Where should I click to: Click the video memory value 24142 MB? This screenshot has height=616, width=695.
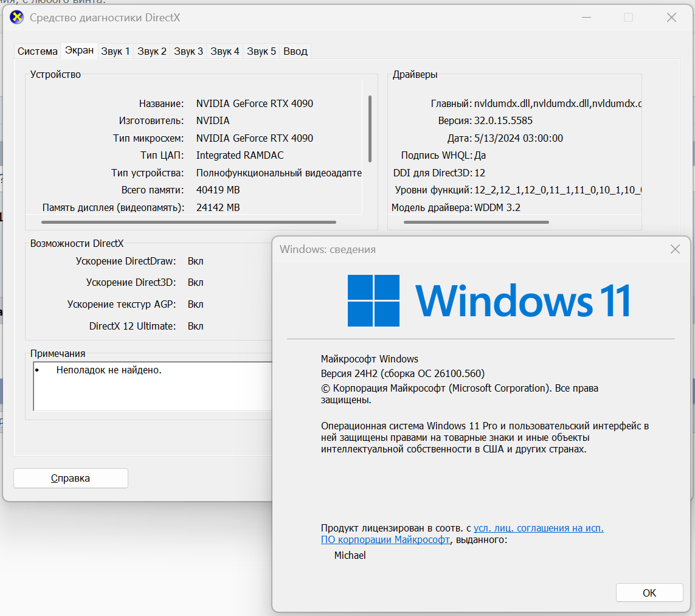[218, 207]
